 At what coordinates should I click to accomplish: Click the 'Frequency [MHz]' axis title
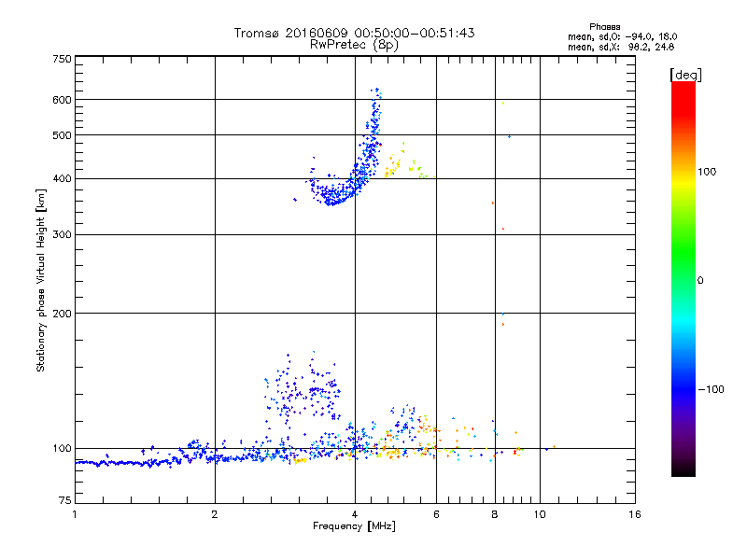[x=354, y=526]
